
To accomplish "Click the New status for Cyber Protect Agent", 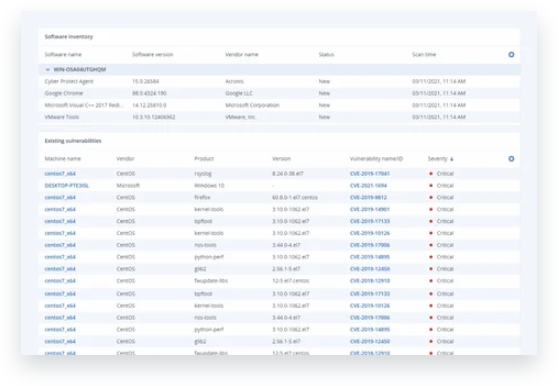I will click(324, 81).
